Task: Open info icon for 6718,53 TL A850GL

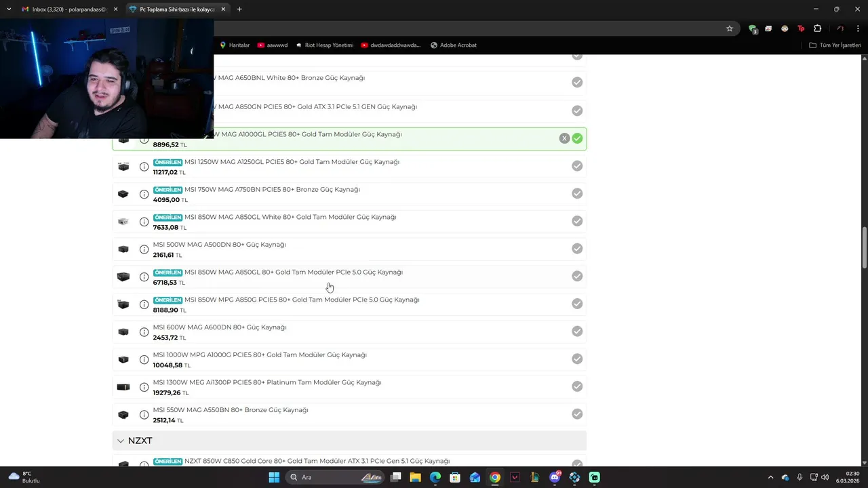Action: [x=144, y=277]
